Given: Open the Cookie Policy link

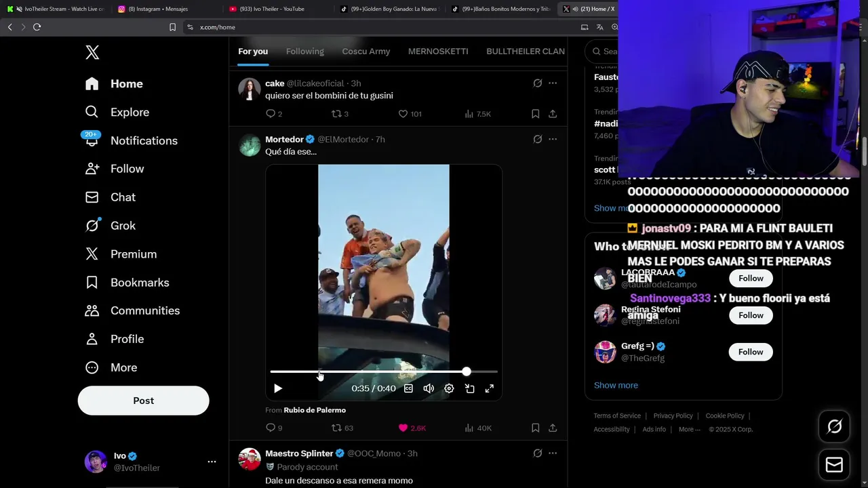Looking at the screenshot, I should coord(725,415).
